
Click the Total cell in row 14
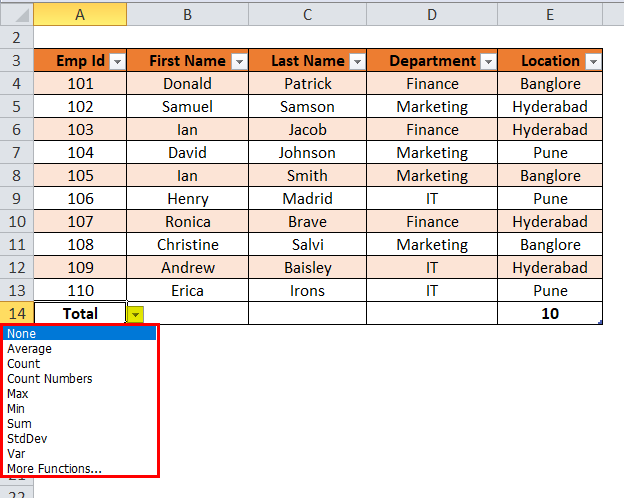[80, 314]
